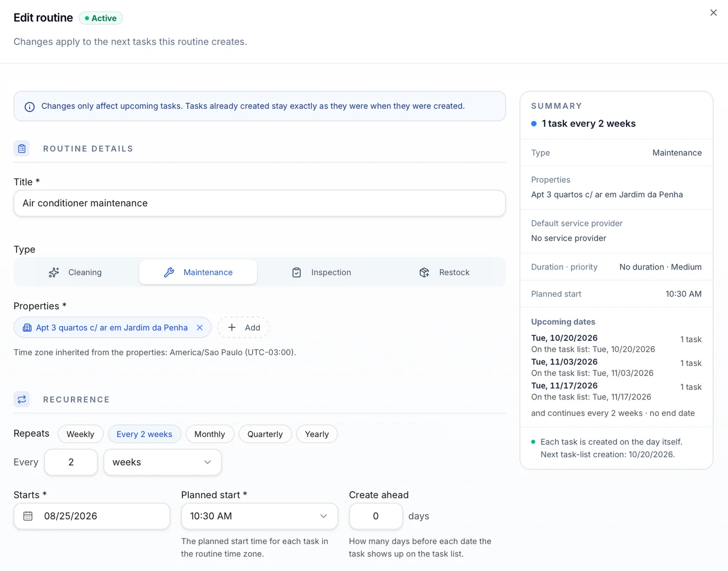
Task: Open the weeks interval unit dropdown
Action: [x=162, y=462]
